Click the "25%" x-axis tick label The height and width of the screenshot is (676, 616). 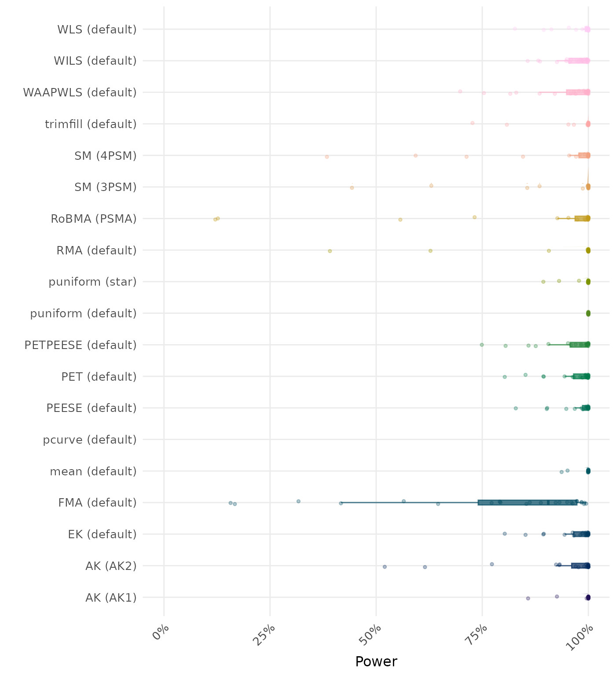[266, 635]
